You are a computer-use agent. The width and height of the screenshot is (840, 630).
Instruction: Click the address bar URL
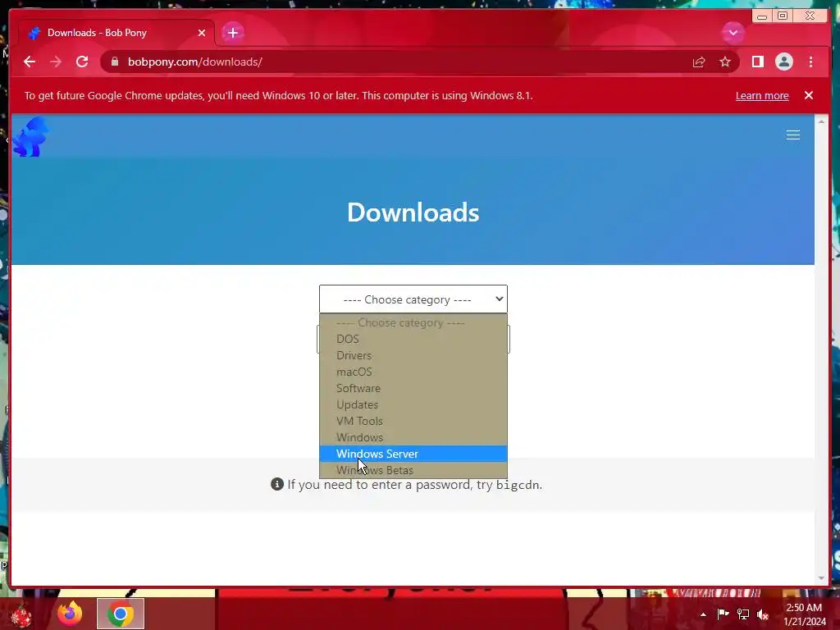click(x=195, y=62)
